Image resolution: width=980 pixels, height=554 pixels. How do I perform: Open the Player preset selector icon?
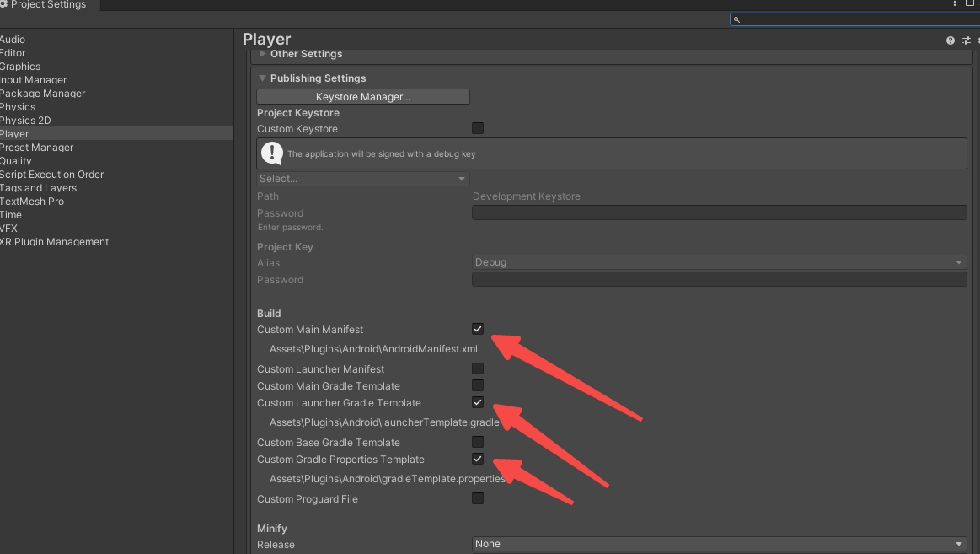[967, 40]
